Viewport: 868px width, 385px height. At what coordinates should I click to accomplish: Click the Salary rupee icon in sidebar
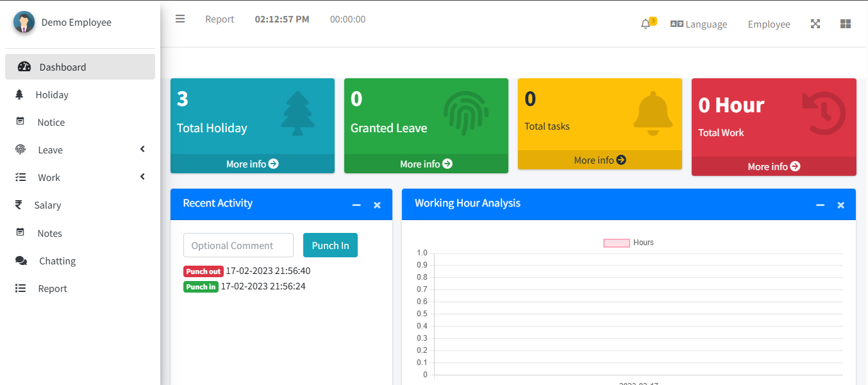click(19, 205)
